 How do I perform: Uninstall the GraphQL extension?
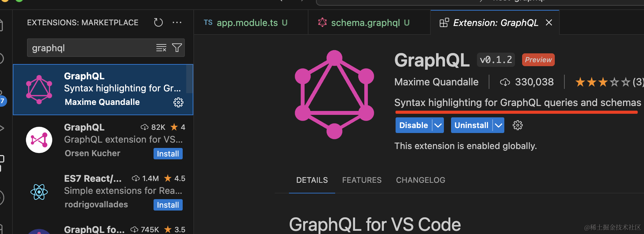[471, 125]
